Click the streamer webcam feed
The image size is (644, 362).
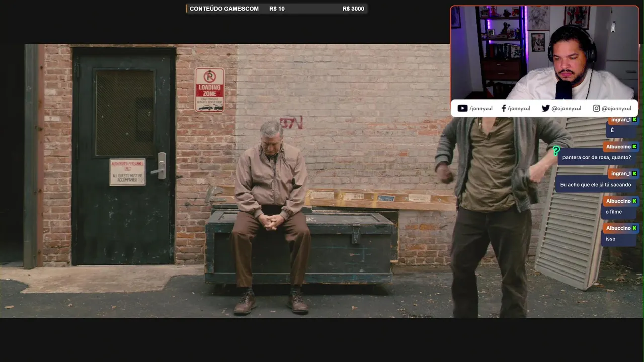(x=544, y=52)
